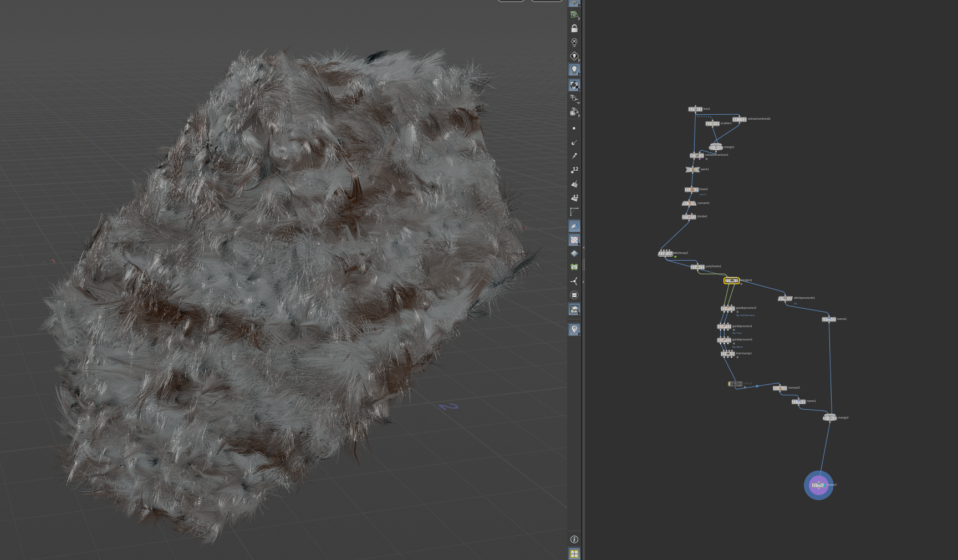The width and height of the screenshot is (958, 560).
Task: Select the guideprocess3 node
Action: pyautogui.click(x=728, y=308)
